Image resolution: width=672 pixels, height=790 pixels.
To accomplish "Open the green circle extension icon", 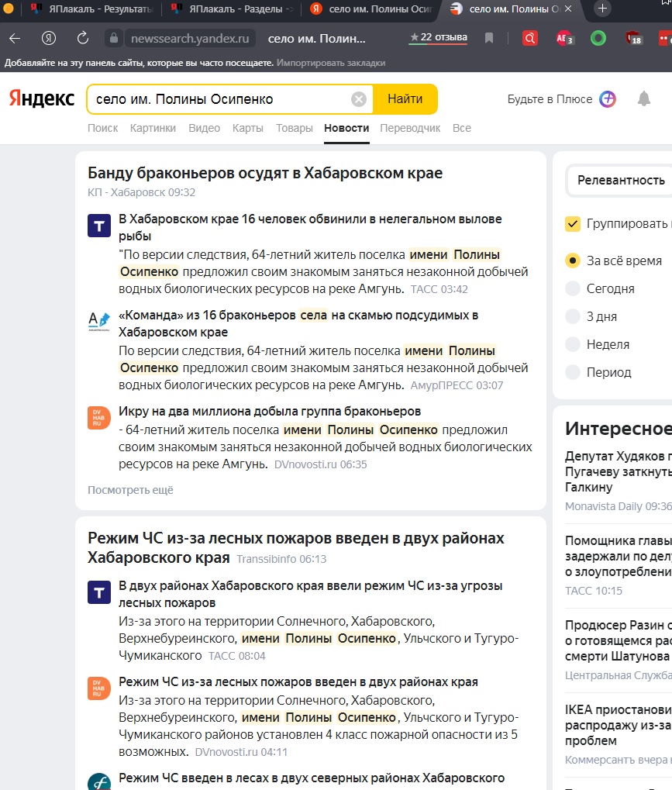I will click(598, 38).
